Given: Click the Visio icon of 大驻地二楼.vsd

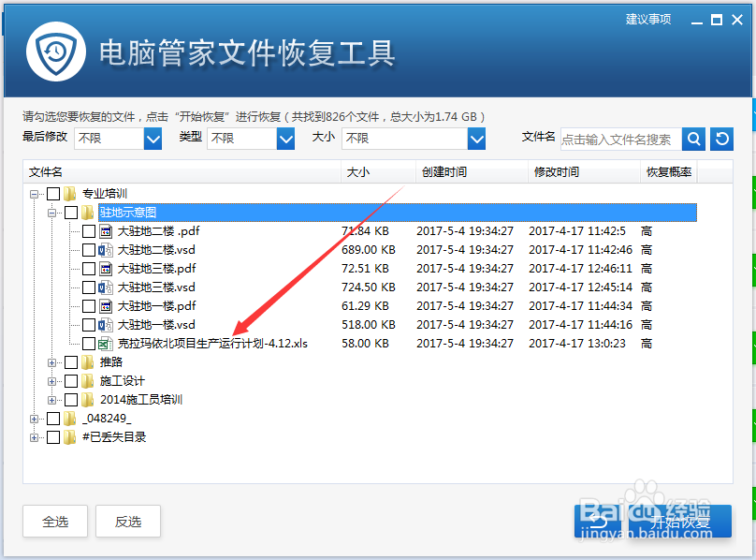Looking at the screenshot, I should pyautogui.click(x=106, y=250).
